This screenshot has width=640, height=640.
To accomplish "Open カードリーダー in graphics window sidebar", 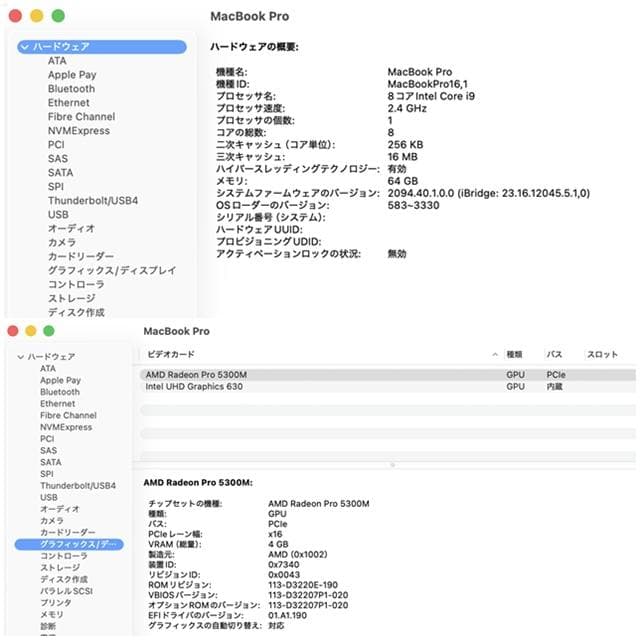I will coord(68,533).
